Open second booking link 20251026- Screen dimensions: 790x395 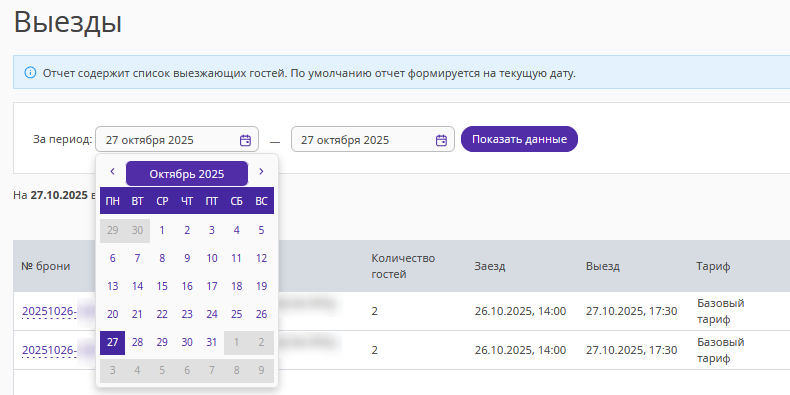[49, 350]
